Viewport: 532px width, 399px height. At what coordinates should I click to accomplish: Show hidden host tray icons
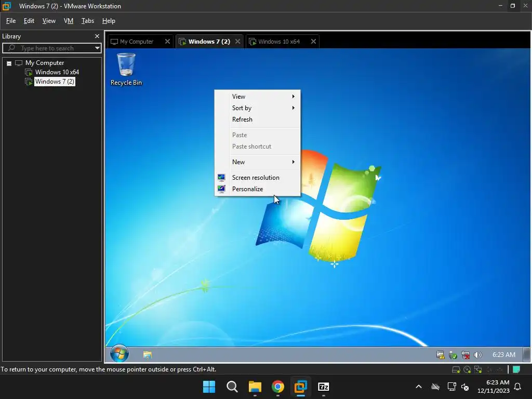419,387
